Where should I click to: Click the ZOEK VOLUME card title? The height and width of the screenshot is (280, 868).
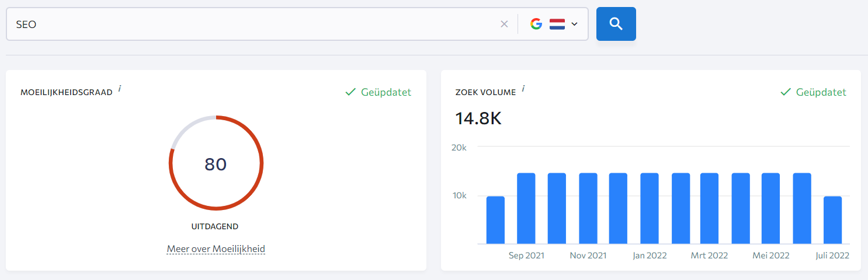coord(485,93)
